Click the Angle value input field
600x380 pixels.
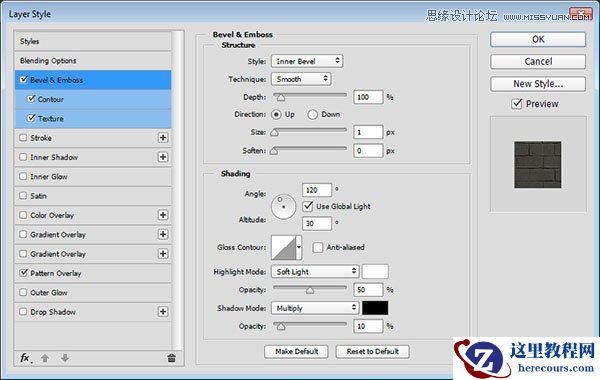tap(316, 190)
